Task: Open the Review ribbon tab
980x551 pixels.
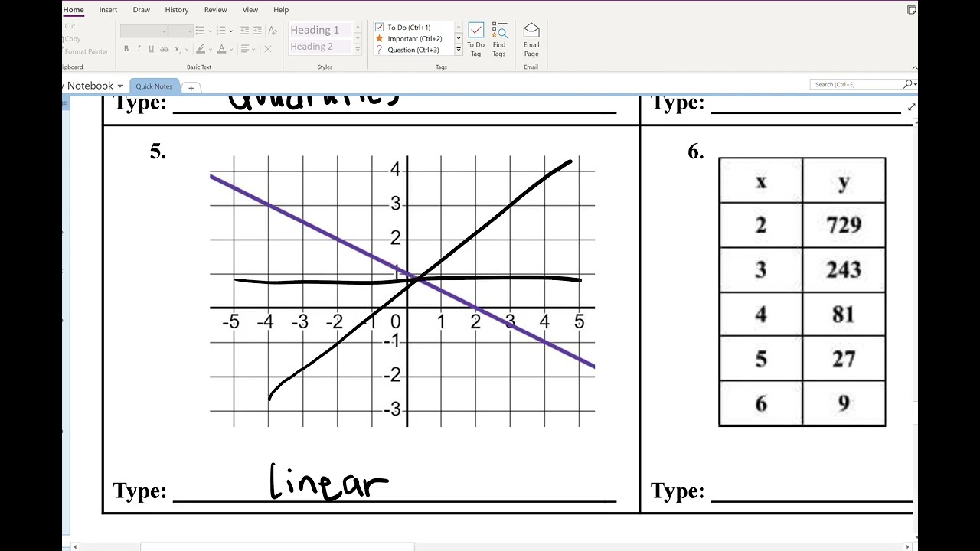Action: [x=215, y=10]
